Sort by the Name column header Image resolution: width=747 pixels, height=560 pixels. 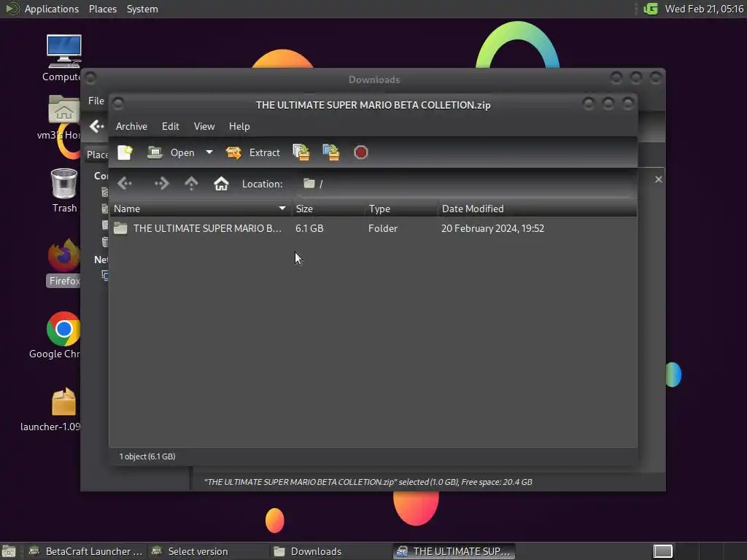201,209
